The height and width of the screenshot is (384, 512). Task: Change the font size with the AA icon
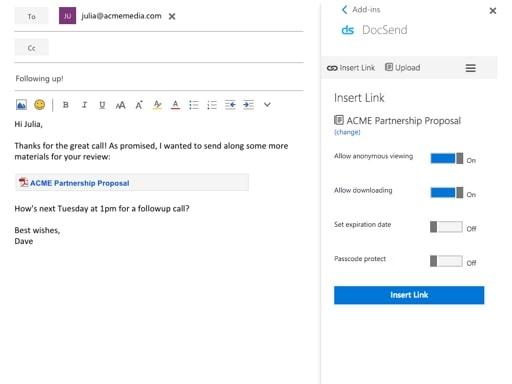[120, 105]
